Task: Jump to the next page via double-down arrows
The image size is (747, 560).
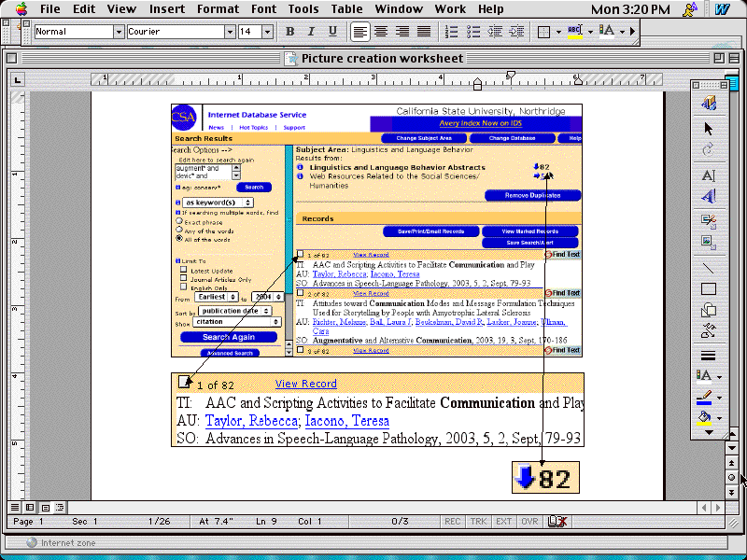Action: pos(732,492)
